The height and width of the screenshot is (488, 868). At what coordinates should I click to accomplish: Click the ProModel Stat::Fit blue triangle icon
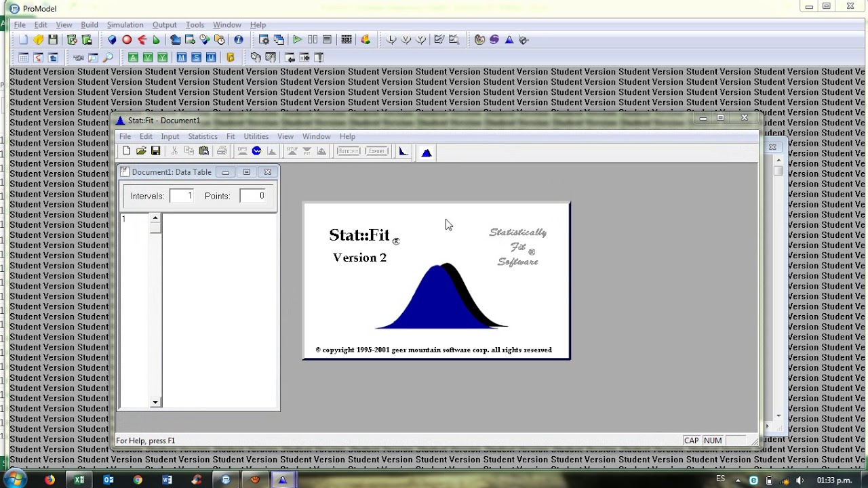(509, 40)
